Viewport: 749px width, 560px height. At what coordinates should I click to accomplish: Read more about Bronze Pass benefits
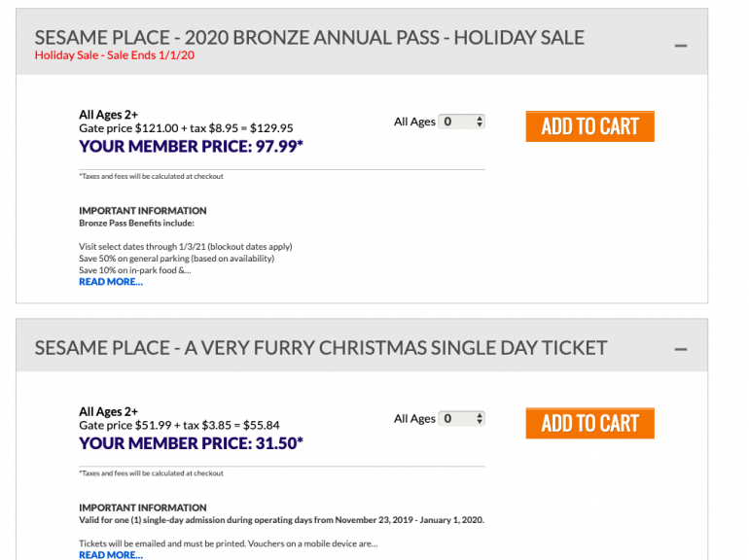pyautogui.click(x=111, y=282)
